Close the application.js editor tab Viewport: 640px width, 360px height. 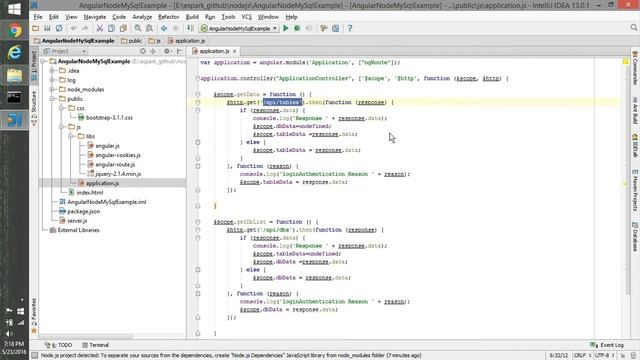[x=234, y=51]
